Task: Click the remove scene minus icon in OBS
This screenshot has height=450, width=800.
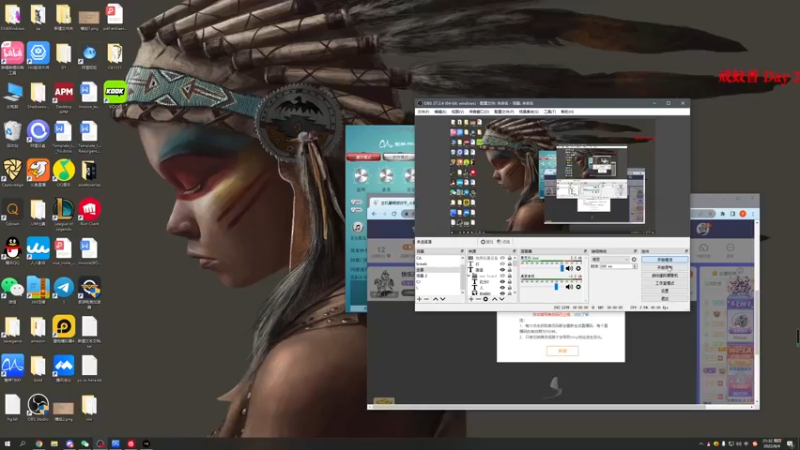Action: click(427, 299)
